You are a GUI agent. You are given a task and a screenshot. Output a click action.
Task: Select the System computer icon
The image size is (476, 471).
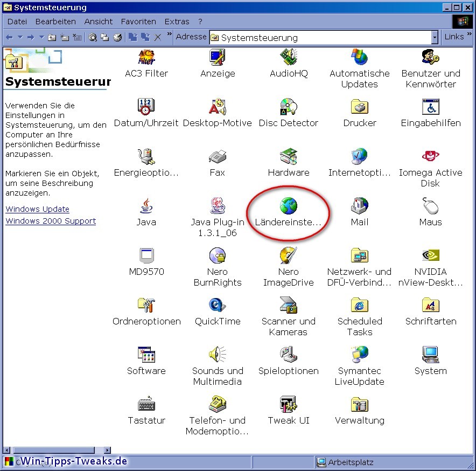pyautogui.click(x=430, y=355)
